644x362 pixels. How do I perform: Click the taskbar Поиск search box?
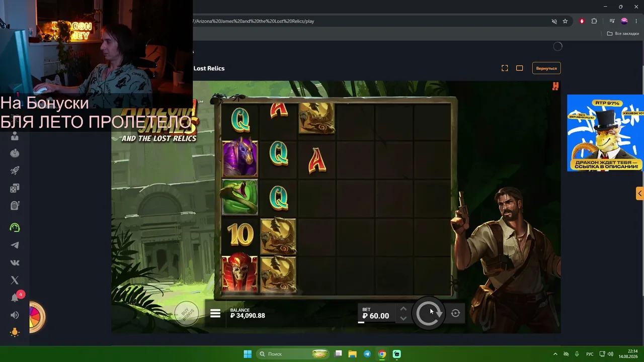294,354
